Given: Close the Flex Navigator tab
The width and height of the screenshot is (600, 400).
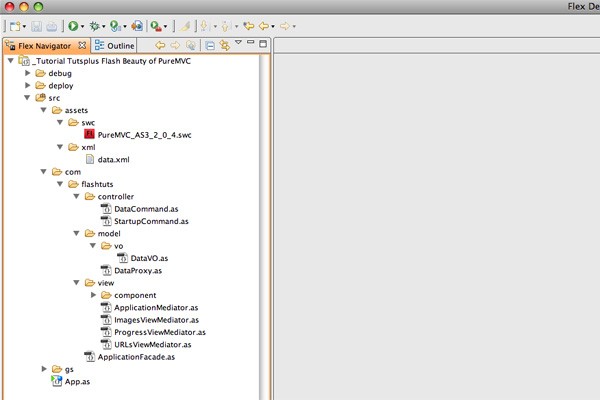Looking at the screenshot, I should coord(82,45).
